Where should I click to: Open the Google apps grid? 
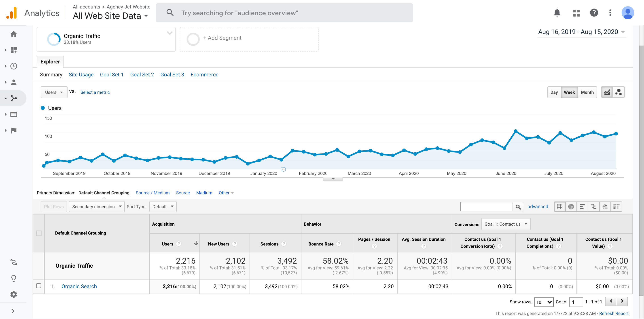click(x=576, y=13)
